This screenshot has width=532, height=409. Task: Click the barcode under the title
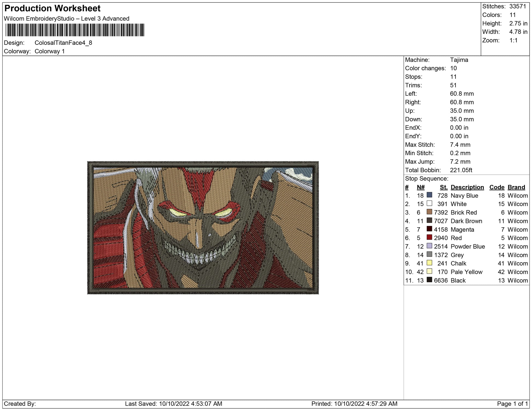tap(75, 30)
